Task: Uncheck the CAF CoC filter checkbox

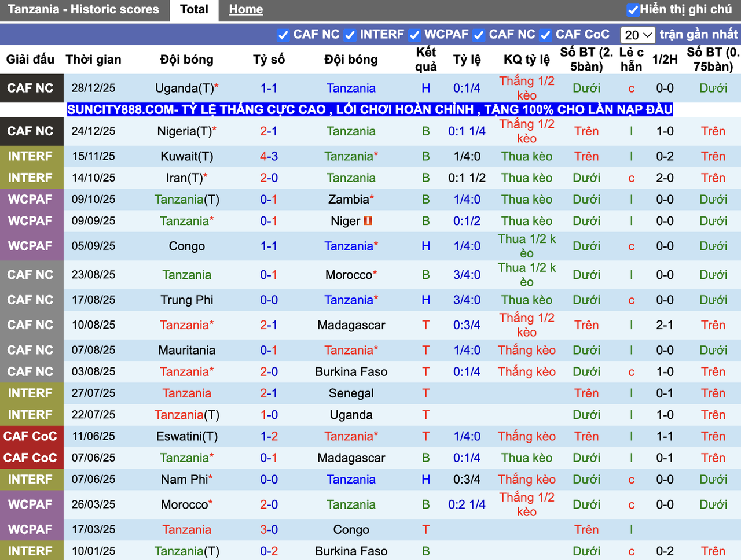Action: (x=545, y=35)
